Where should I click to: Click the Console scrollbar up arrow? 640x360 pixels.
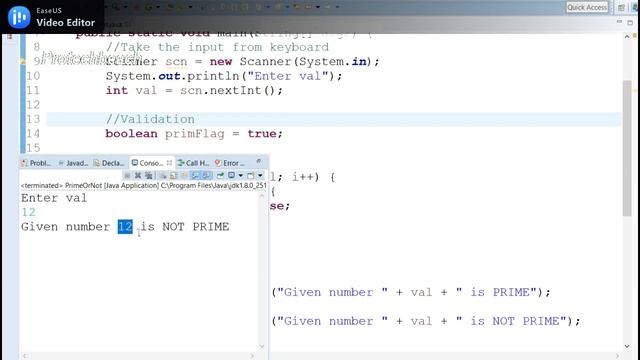[x=262, y=196]
